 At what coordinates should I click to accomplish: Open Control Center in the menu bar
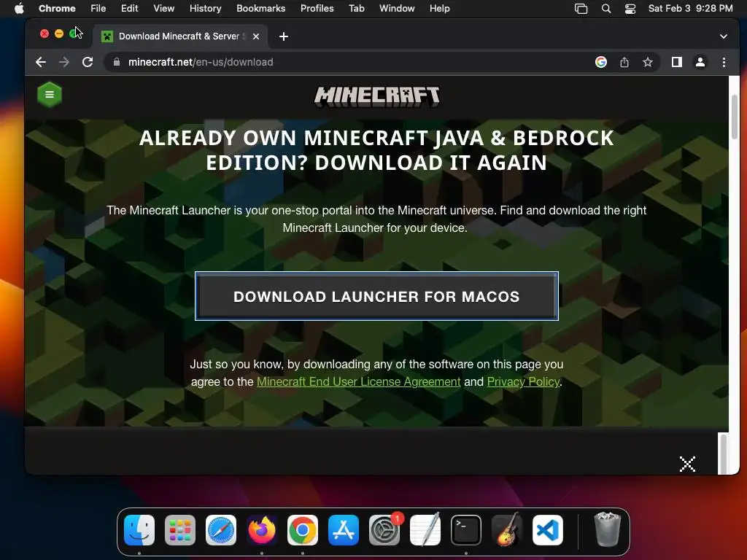[x=630, y=9]
